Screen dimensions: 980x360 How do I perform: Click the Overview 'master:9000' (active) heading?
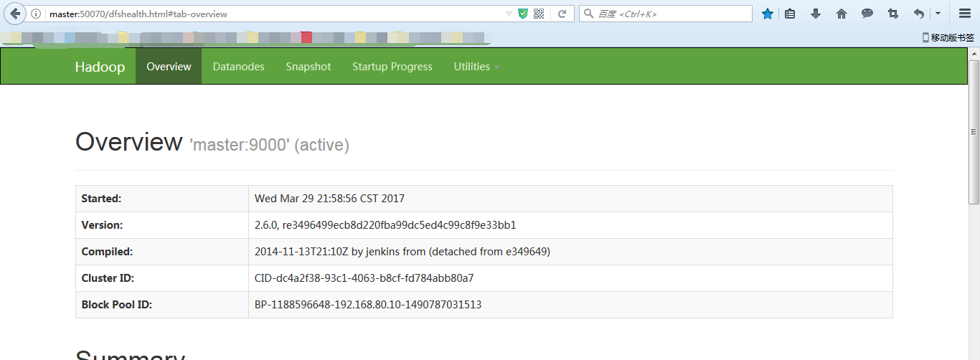click(x=212, y=143)
